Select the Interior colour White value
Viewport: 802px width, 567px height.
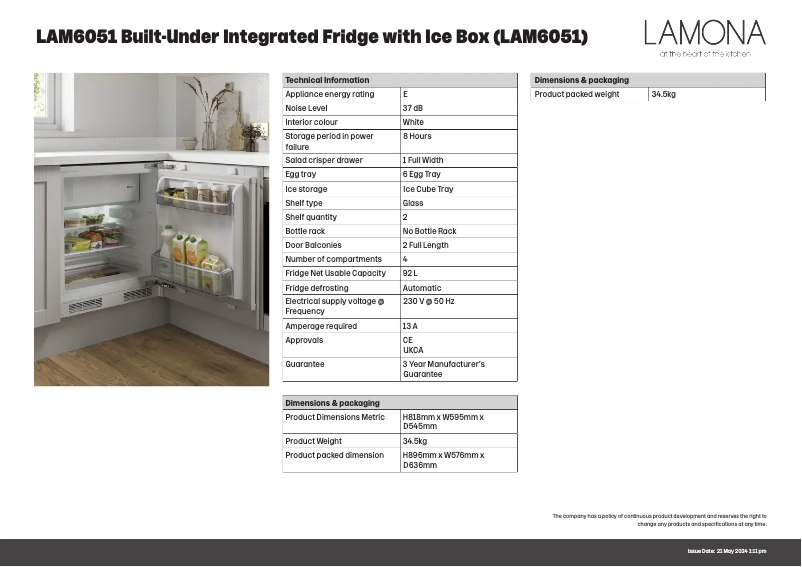(413, 122)
